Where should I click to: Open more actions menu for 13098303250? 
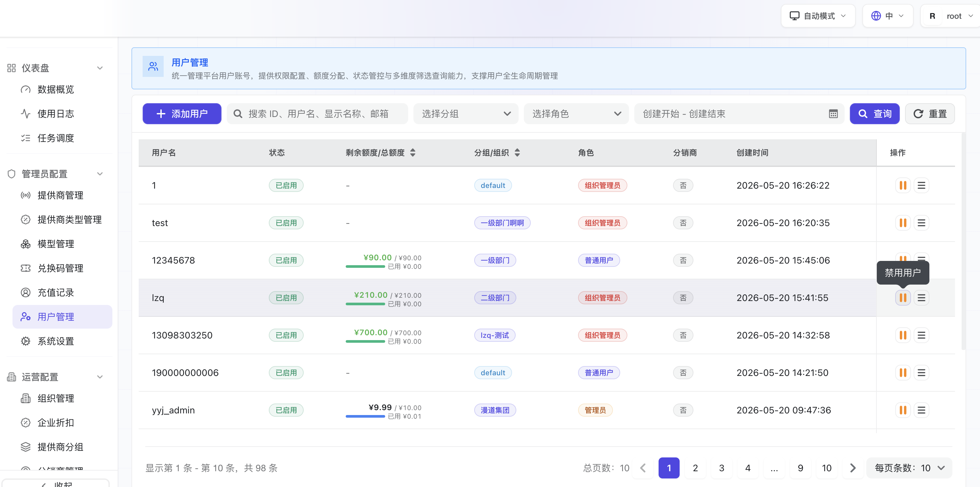pyautogui.click(x=922, y=335)
